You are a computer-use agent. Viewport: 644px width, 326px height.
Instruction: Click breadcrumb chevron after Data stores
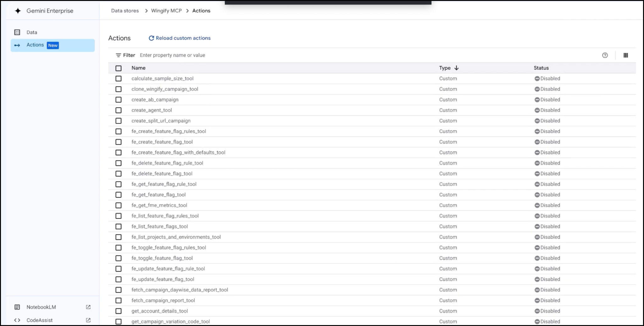click(x=146, y=11)
